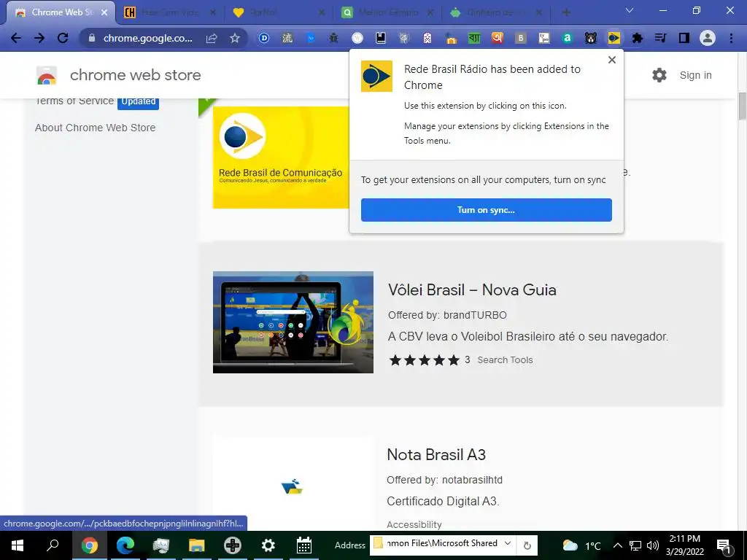Viewport: 747px width, 560px height.
Task: Open Web Store settings gear
Action: [659, 75]
